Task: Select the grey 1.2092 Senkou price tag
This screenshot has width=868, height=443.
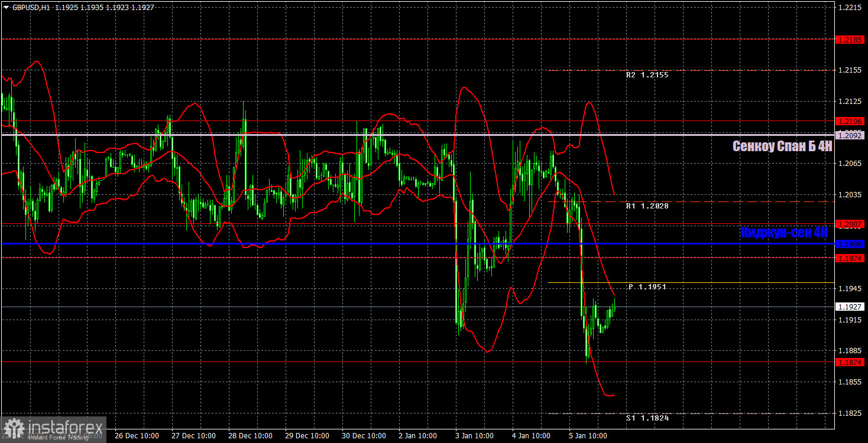Action: click(x=851, y=135)
